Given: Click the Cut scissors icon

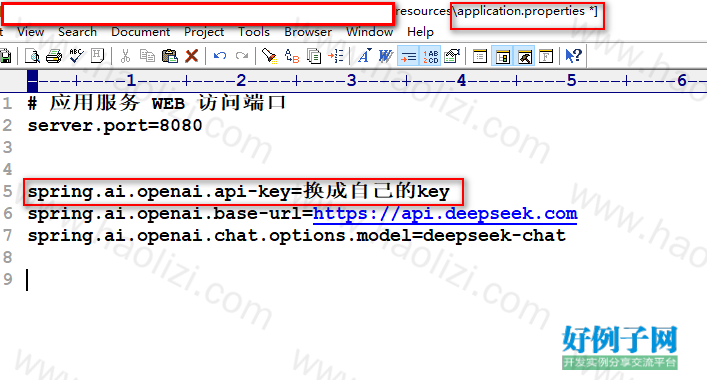Looking at the screenshot, I should (x=125, y=56).
